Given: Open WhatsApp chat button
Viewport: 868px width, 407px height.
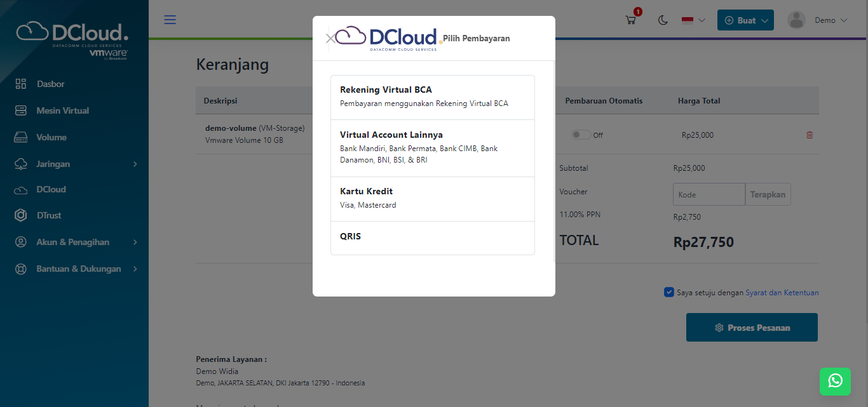Looking at the screenshot, I should pos(835,381).
